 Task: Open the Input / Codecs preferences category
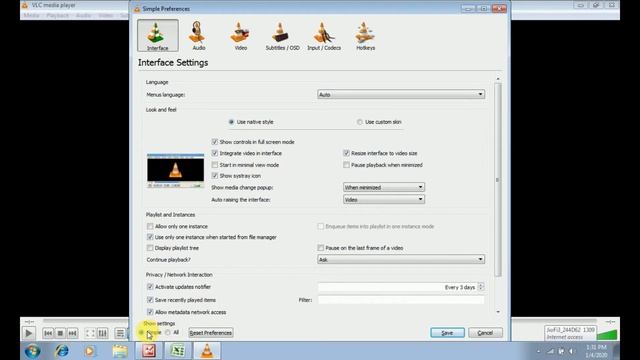tap(324, 36)
